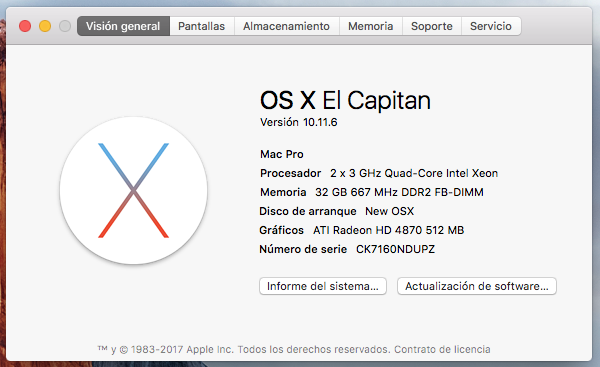Viewport: 600px width, 367px height.
Task: Click the OS X El Capitan logo
Action: [x=134, y=190]
